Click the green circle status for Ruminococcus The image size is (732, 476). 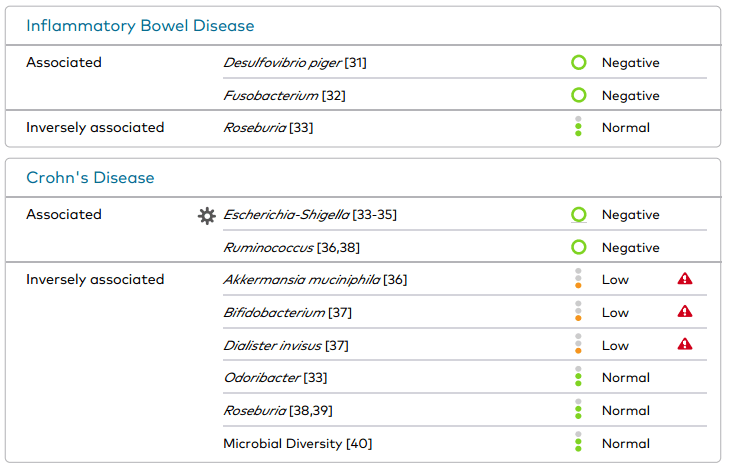click(578, 247)
